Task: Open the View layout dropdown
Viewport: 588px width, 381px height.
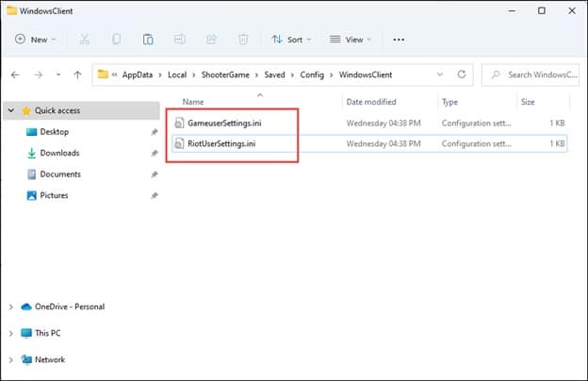Action: pos(351,40)
